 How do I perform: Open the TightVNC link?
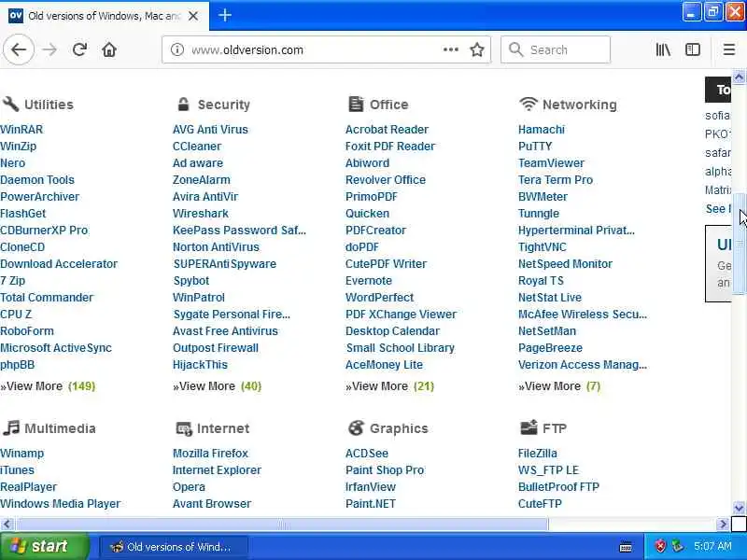click(x=543, y=246)
